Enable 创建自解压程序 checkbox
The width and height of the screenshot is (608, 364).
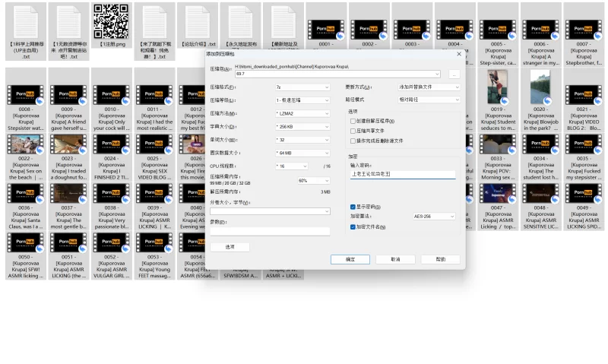tap(353, 121)
